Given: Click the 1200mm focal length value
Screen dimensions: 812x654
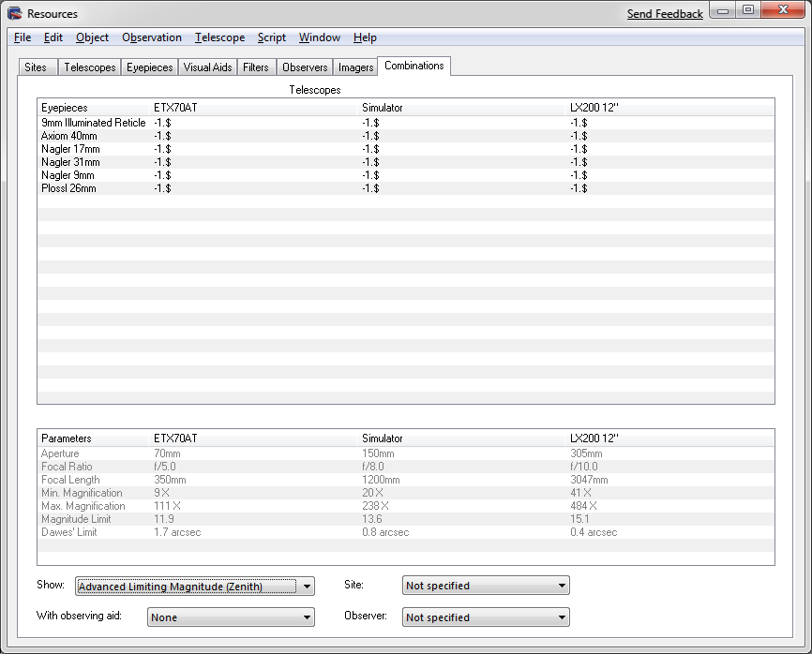Looking at the screenshot, I should 381,480.
